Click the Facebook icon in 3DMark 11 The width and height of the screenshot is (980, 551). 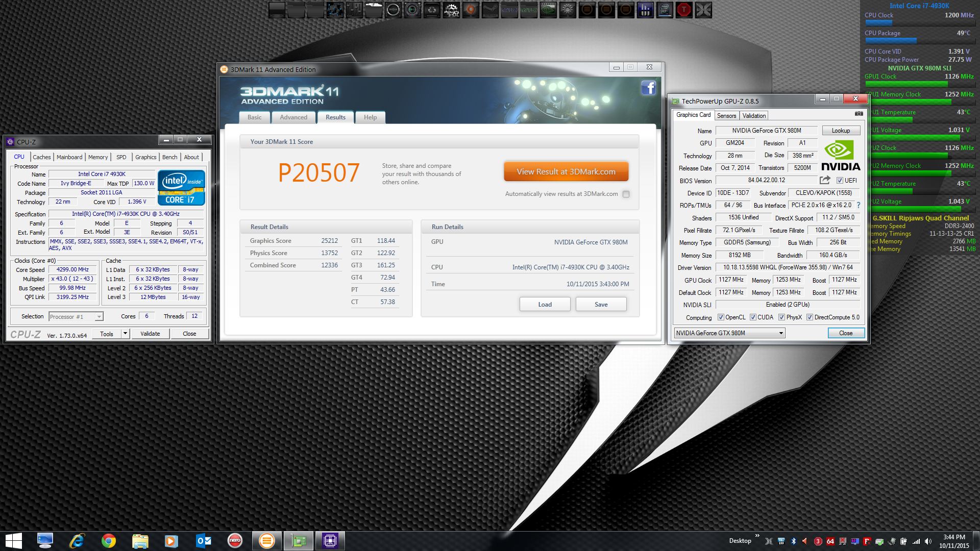(648, 88)
